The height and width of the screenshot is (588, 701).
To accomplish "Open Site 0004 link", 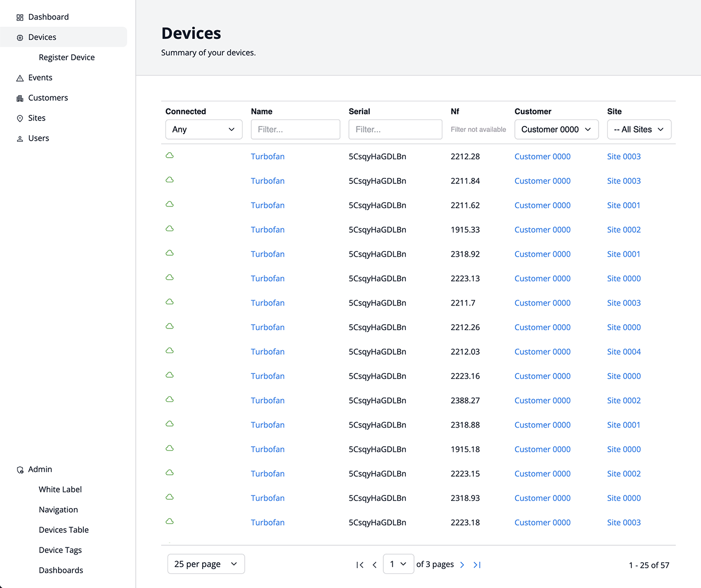I will pyautogui.click(x=624, y=352).
